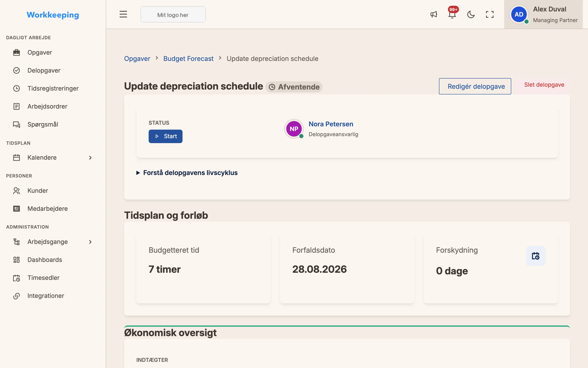
Task: Click the 7 timer budgeted value
Action: [x=165, y=269]
